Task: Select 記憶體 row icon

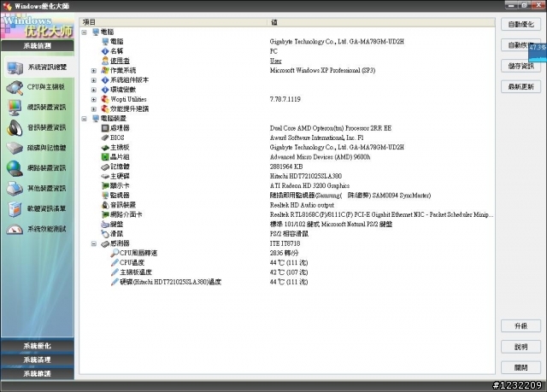Action: [x=105, y=167]
